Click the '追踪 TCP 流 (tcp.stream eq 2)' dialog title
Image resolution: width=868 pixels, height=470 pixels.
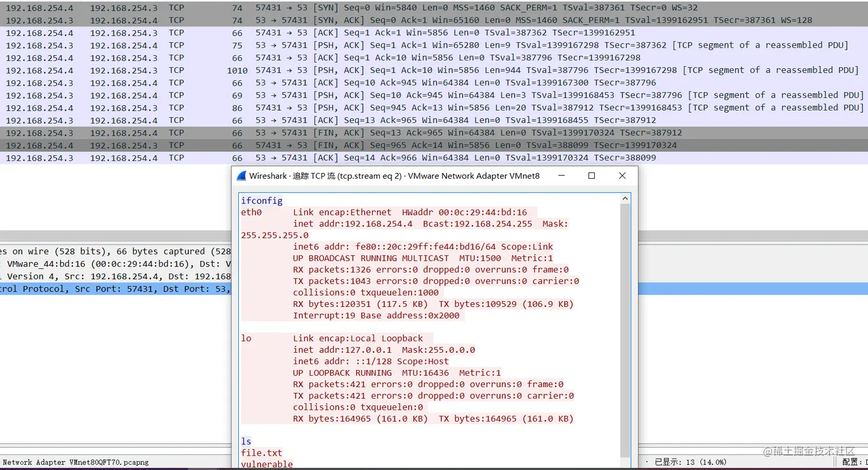[347, 176]
